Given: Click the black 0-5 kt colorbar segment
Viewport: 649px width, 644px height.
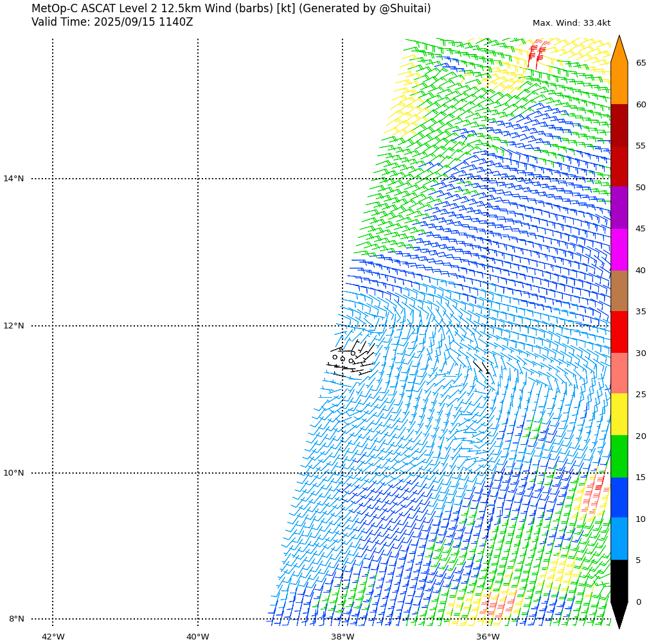Looking at the screenshot, I should pyautogui.click(x=619, y=580).
